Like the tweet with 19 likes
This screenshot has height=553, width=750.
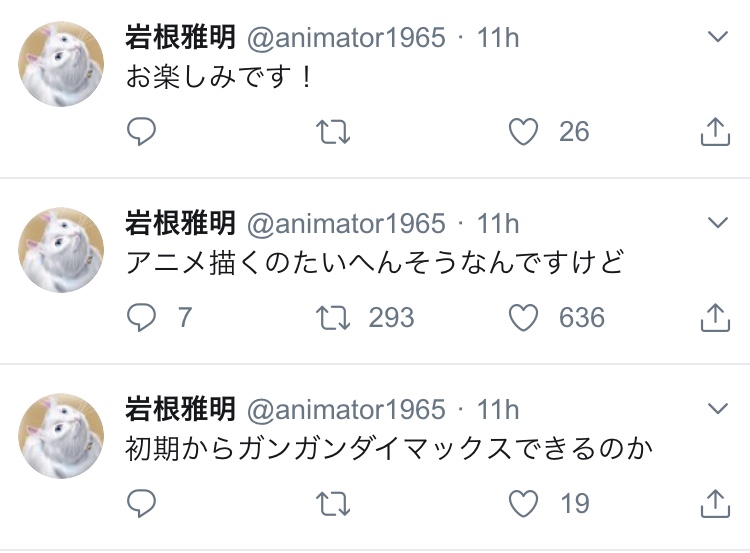pos(524,503)
